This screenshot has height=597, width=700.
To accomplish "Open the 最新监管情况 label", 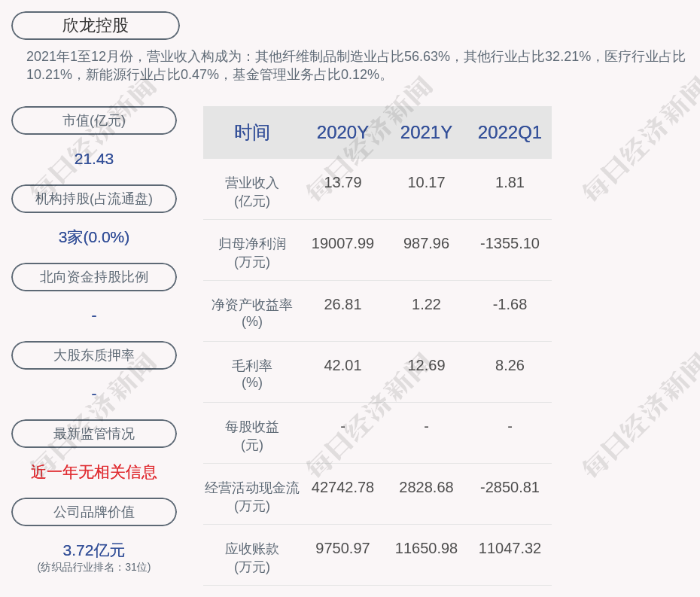I will point(94,434).
